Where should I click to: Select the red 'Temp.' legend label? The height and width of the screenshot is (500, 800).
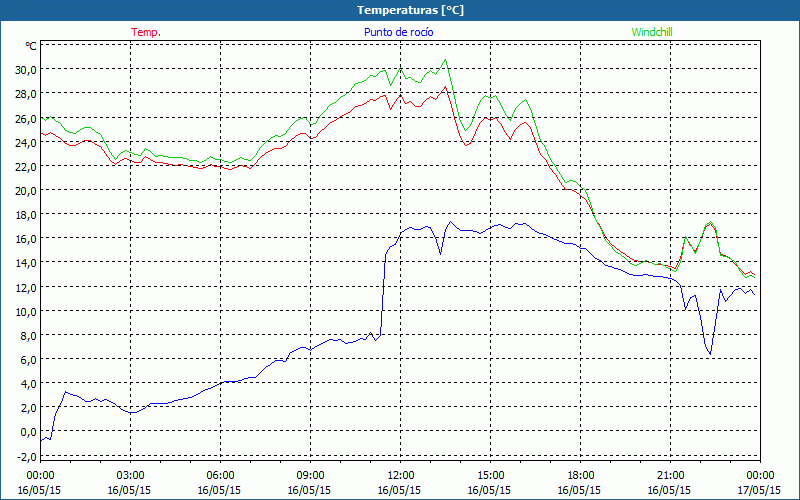(146, 32)
